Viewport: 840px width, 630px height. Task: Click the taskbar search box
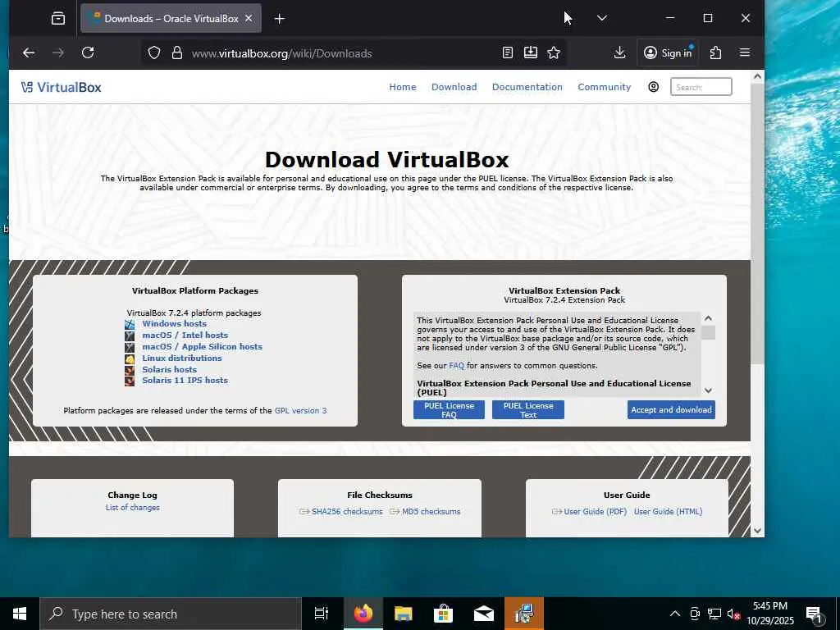(171, 614)
